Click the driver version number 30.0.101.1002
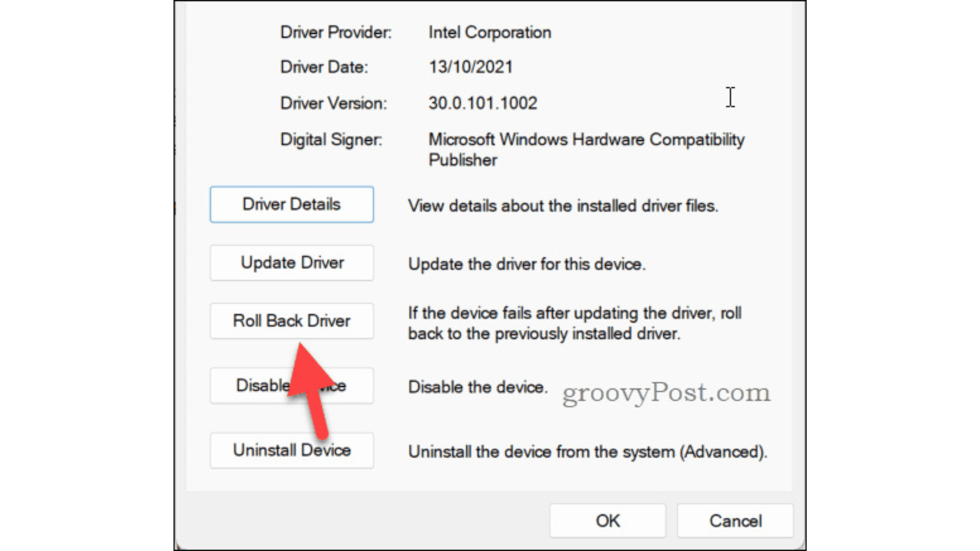 click(x=482, y=103)
